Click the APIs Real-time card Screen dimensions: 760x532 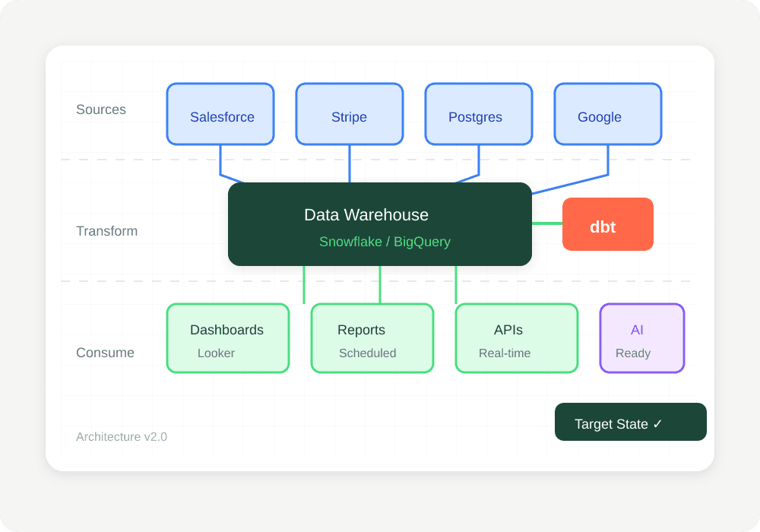point(517,338)
